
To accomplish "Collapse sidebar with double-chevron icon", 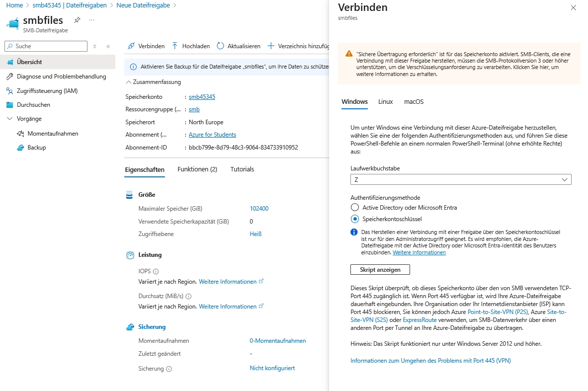I will pos(108,46).
